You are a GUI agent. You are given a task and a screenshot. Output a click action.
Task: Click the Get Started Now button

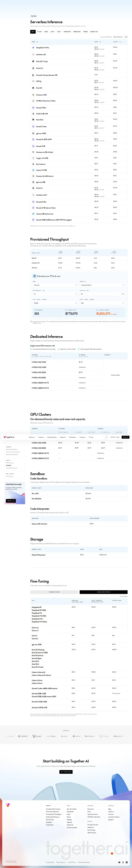66,772
